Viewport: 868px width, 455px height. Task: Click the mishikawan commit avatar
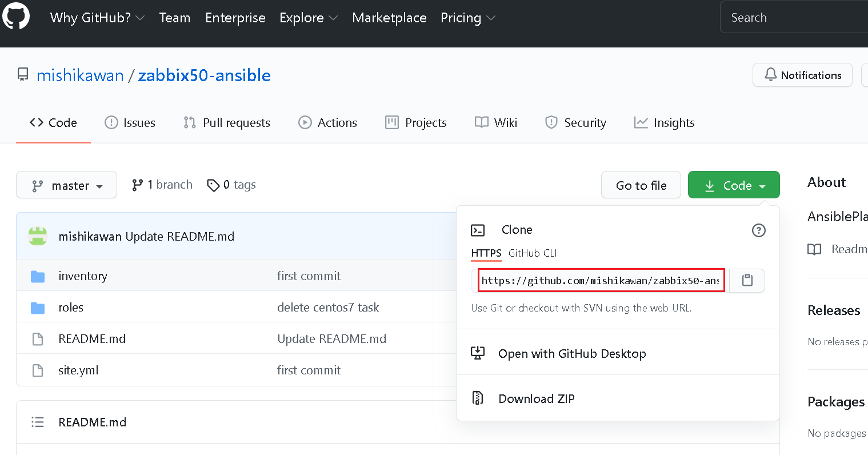[38, 236]
